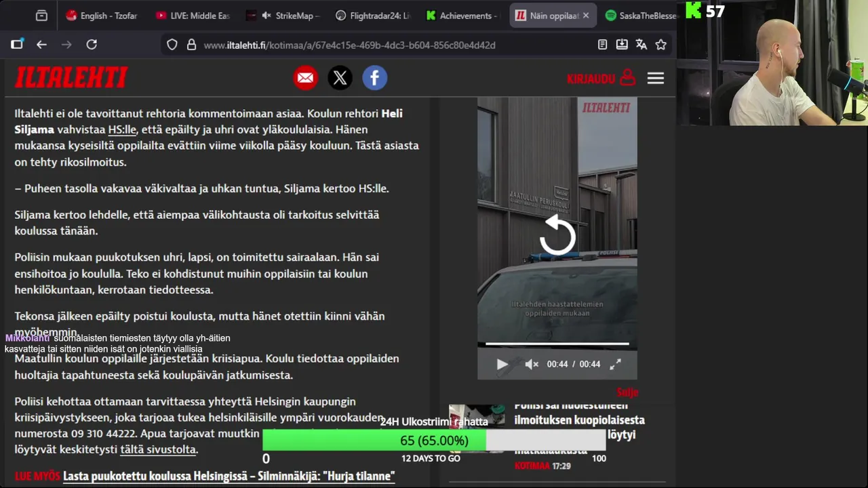Click the 65 (65.00%) donation goal bar
Screen dimensions: 868x488
pos(434,441)
